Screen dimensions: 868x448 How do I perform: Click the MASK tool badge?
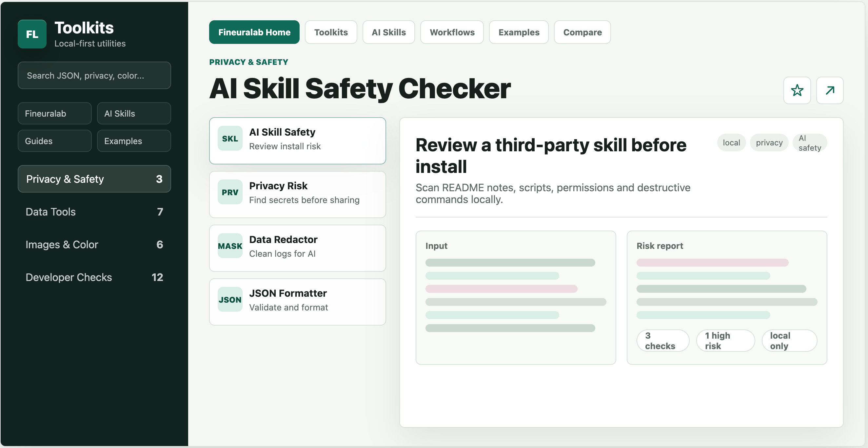[230, 246]
